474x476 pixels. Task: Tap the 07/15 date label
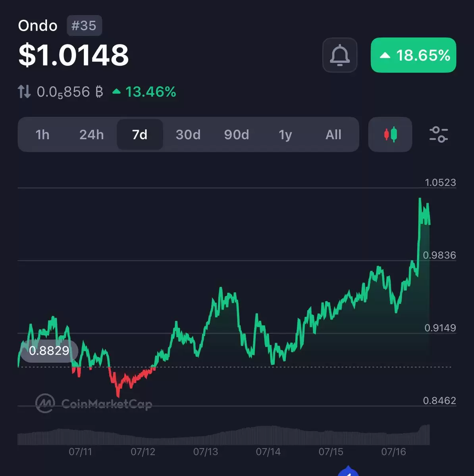pyautogui.click(x=331, y=452)
